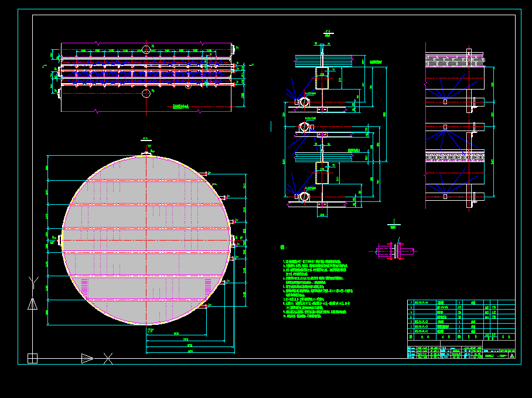The width and height of the screenshot is (532, 398).
Task: Pick the uppermost right-side nozzle on circular view
Action: click(203, 174)
